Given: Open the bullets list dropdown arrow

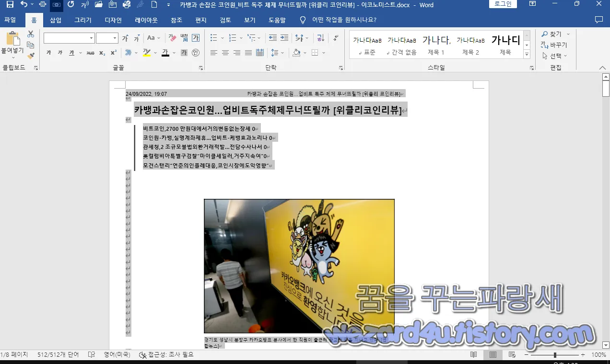Looking at the screenshot, I should click(222, 38).
